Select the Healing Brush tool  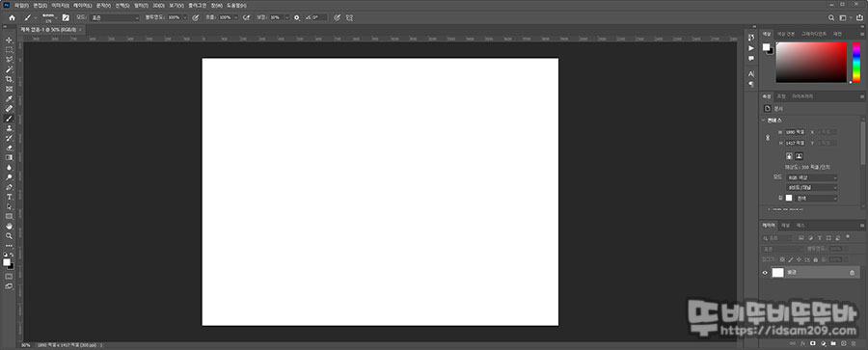click(9, 109)
